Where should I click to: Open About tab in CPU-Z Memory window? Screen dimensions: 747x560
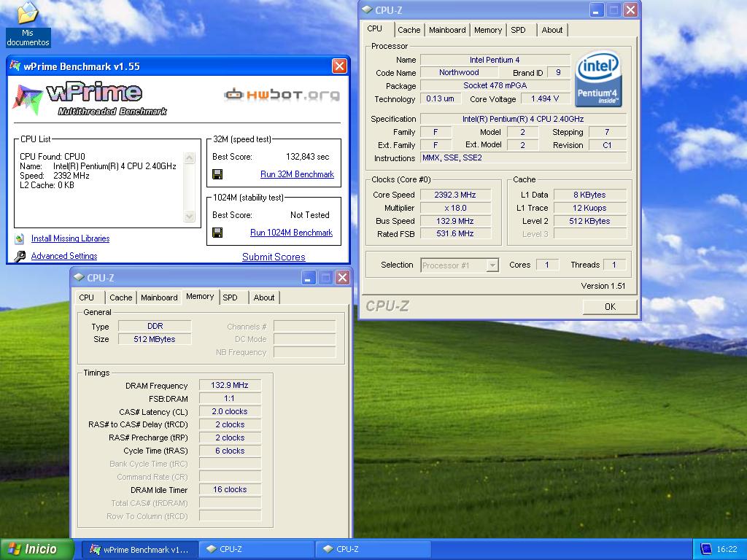264,297
